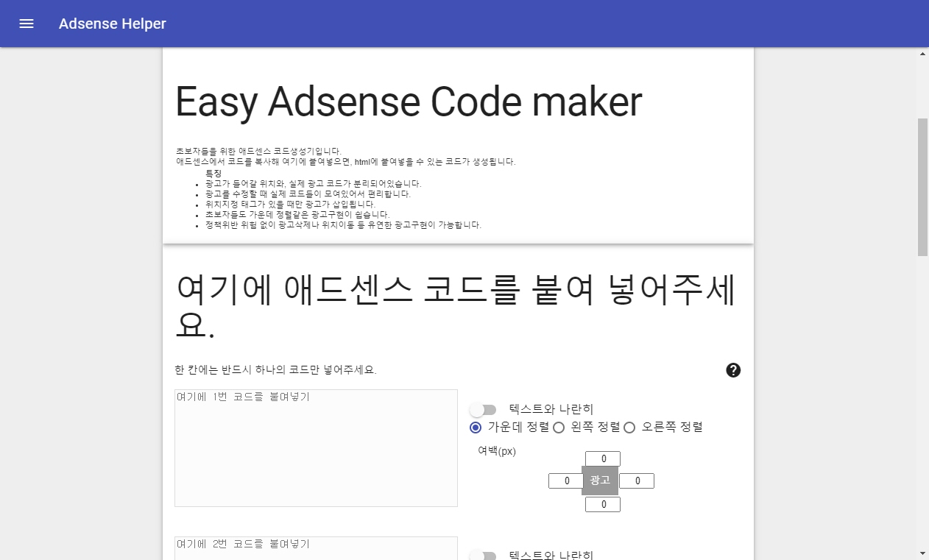Click the Easy Adsense Code maker heading

(409, 102)
